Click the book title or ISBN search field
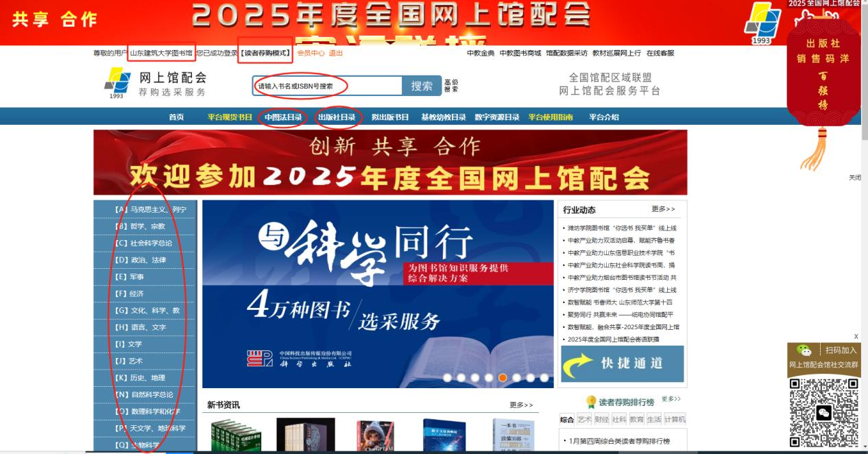Viewport: 868px width, 454px height. pos(327,86)
